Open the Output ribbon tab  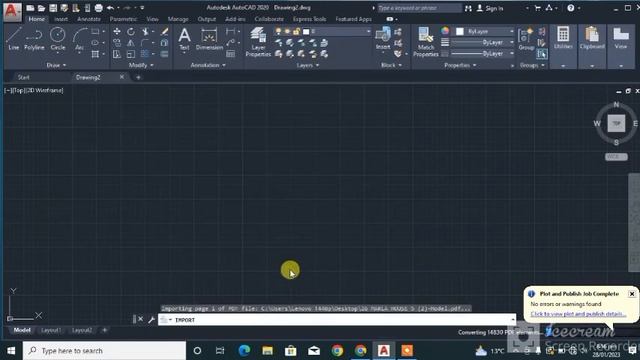(207, 19)
